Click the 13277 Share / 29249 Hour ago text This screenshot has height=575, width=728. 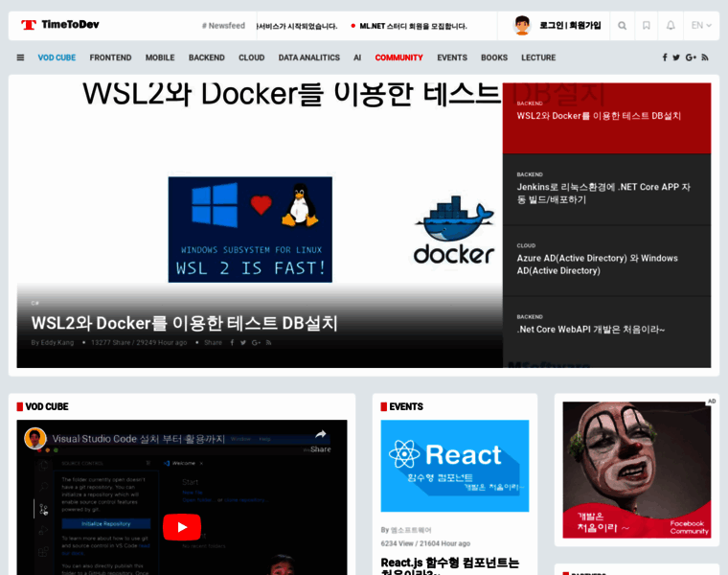[139, 343]
